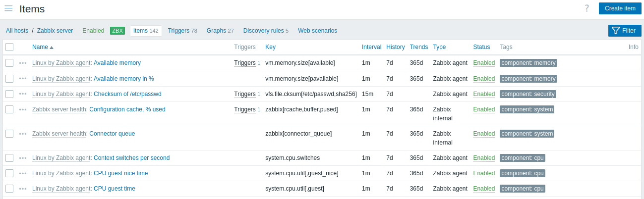Check the CPU guest time row checkbox
This screenshot has width=644, height=199.
pos(9,189)
